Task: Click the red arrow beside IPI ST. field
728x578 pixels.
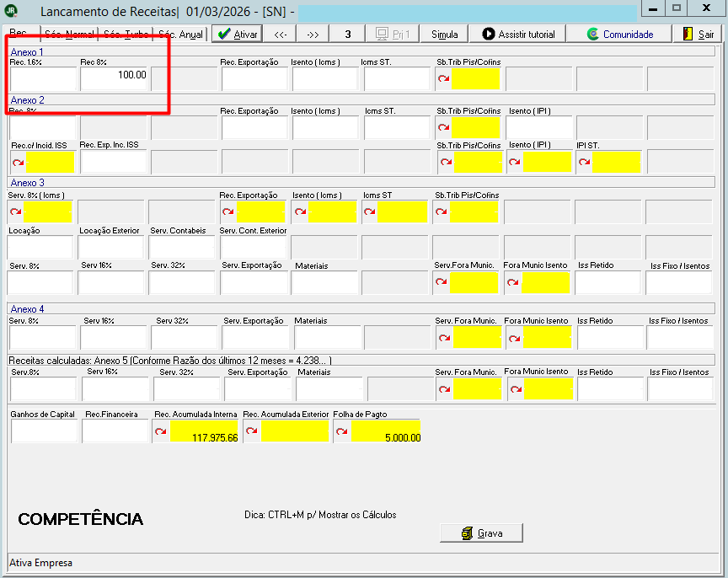Action: click(585, 162)
